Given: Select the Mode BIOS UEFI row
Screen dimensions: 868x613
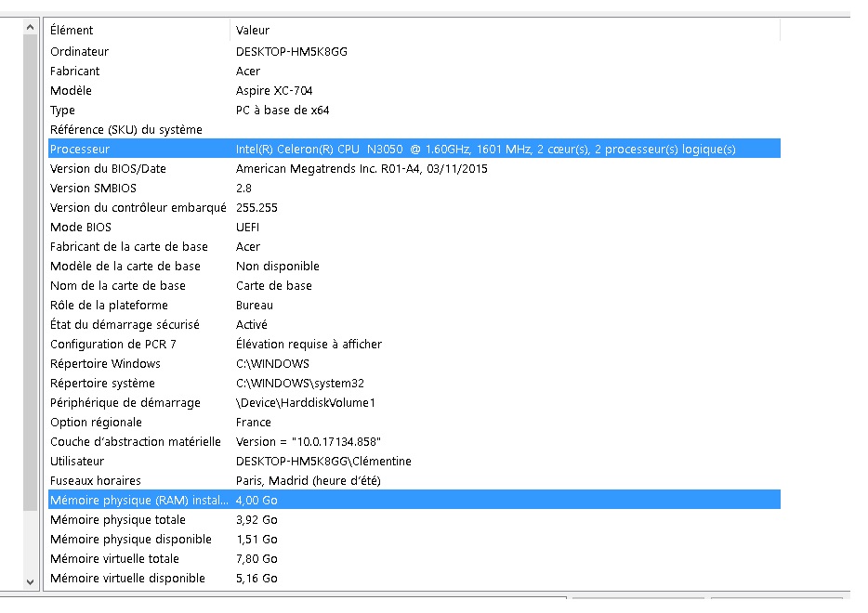Looking at the screenshot, I should (414, 227).
